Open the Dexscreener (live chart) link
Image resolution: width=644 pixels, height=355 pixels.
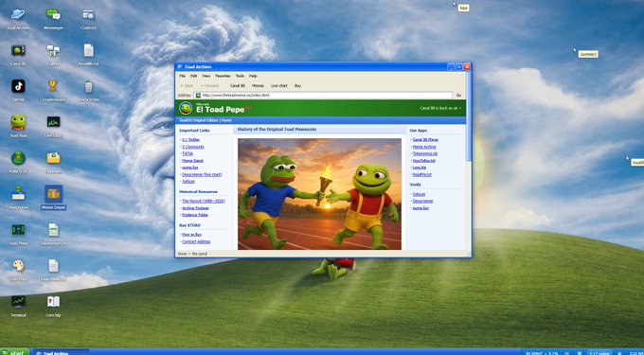tap(202, 174)
